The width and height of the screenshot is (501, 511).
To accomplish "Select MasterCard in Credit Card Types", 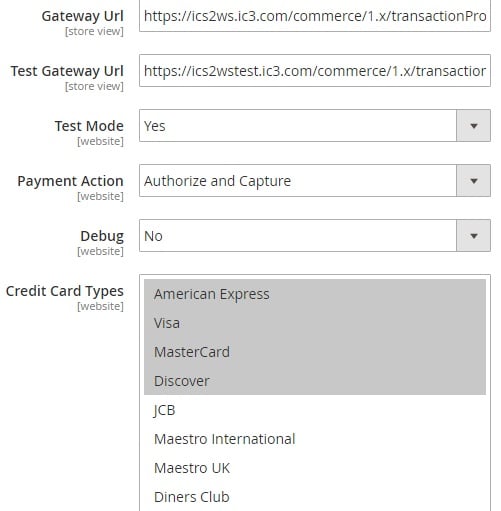I will (315, 352).
